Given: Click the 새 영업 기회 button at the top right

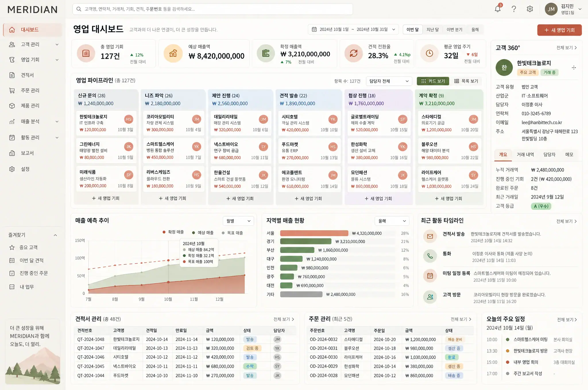Looking at the screenshot, I should [559, 30].
